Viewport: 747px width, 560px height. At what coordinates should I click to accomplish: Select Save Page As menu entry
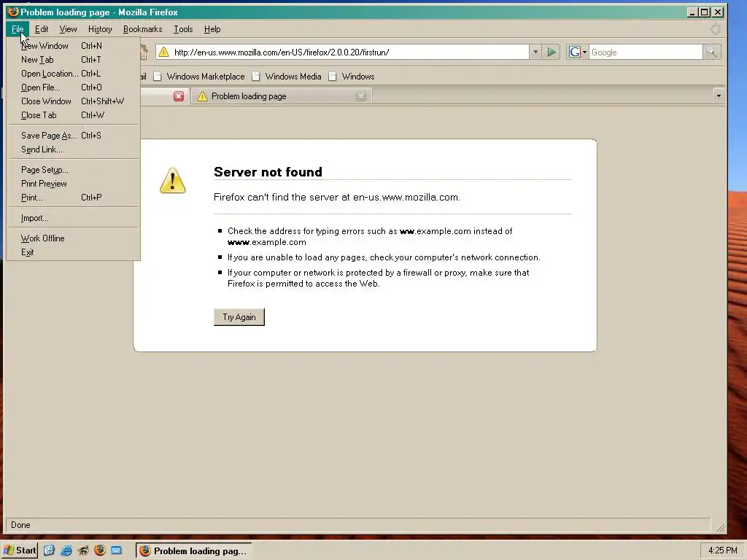click(x=74, y=135)
